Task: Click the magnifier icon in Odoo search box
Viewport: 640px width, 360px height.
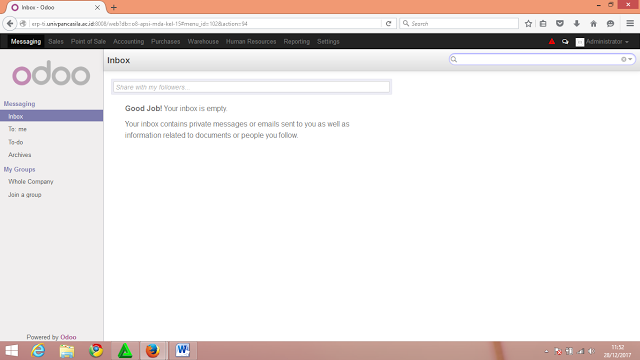Action: pos(454,60)
